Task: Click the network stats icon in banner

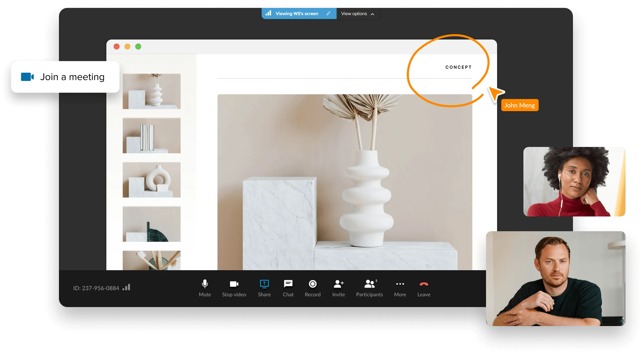Action: point(268,13)
